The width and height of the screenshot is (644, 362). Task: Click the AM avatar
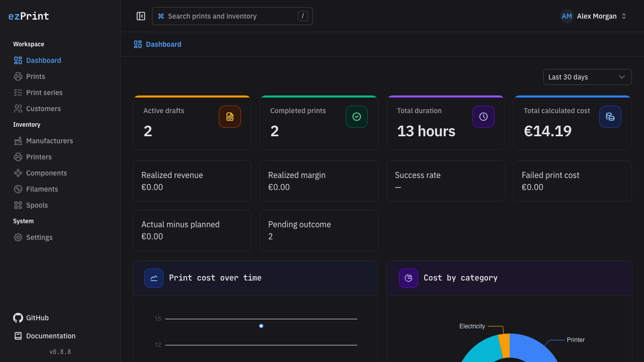pos(567,16)
